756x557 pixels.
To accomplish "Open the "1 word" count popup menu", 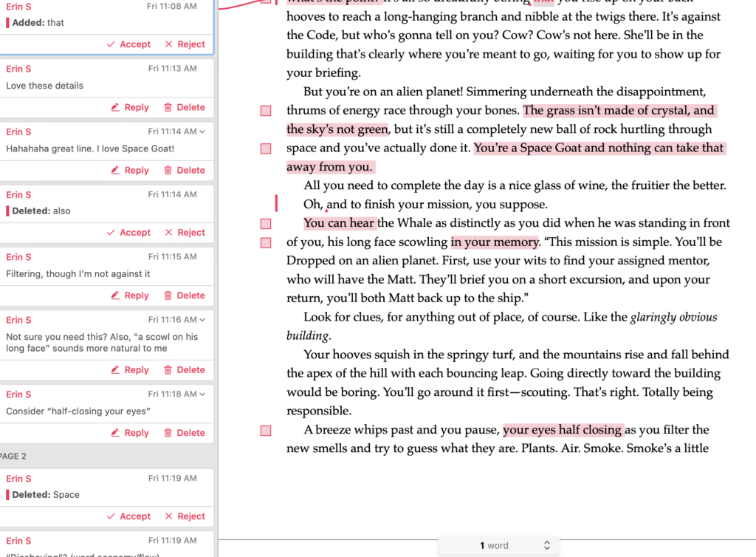I will coord(499,545).
